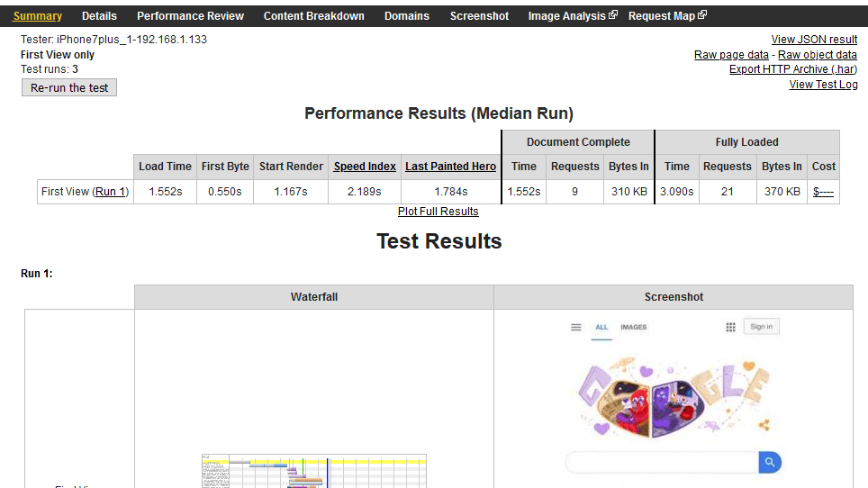Open View Test Log link

coord(823,85)
